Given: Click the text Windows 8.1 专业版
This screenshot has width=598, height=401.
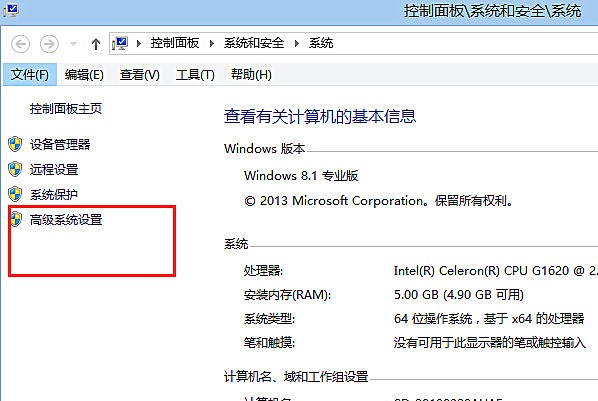Looking at the screenshot, I should click(x=301, y=176).
